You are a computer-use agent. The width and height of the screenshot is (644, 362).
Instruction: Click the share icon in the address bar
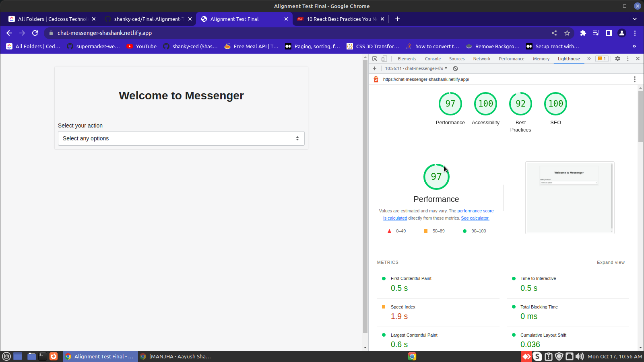554,33
